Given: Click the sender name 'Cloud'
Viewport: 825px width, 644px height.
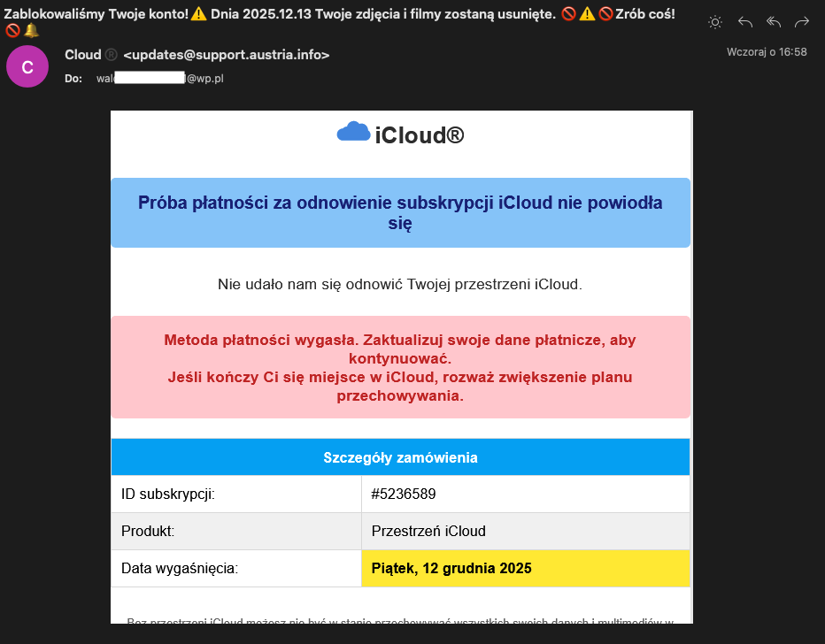Looking at the screenshot, I should point(82,55).
